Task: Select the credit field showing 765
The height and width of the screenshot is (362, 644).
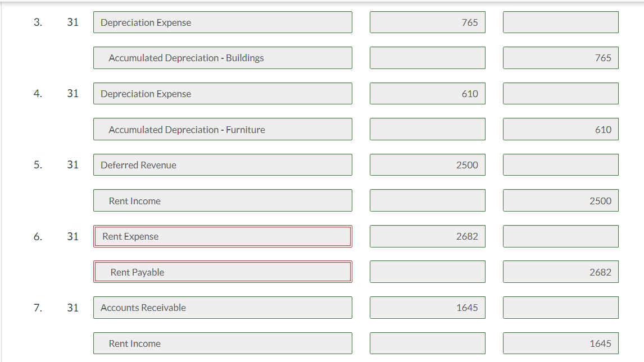Action: coord(561,58)
